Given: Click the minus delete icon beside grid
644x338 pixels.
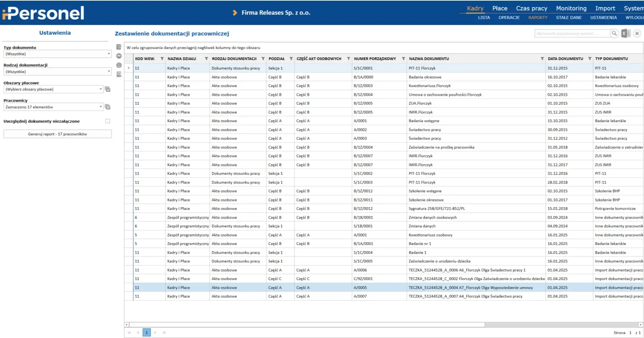Looking at the screenshot, I should [x=119, y=56].
